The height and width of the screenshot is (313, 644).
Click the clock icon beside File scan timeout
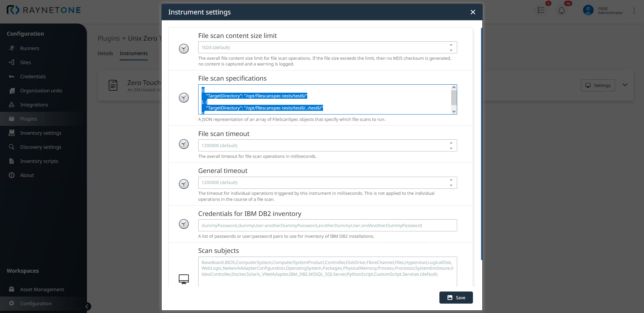pyautogui.click(x=183, y=144)
